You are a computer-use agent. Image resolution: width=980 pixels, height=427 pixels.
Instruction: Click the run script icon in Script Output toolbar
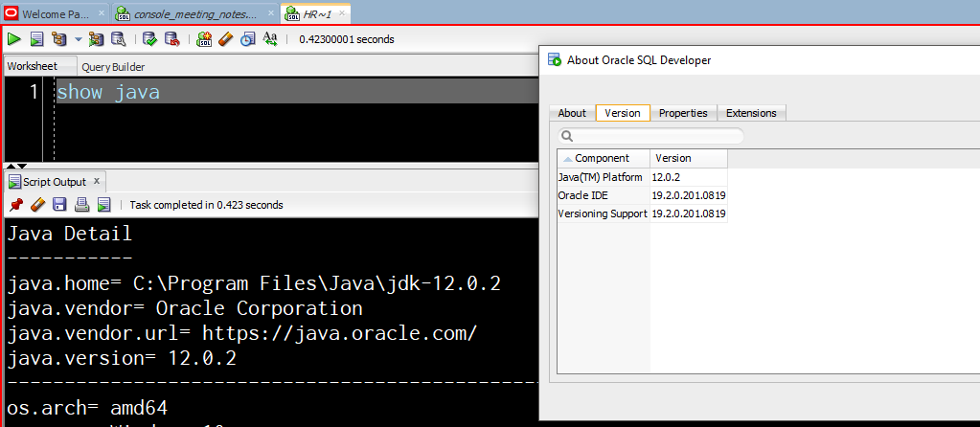103,204
